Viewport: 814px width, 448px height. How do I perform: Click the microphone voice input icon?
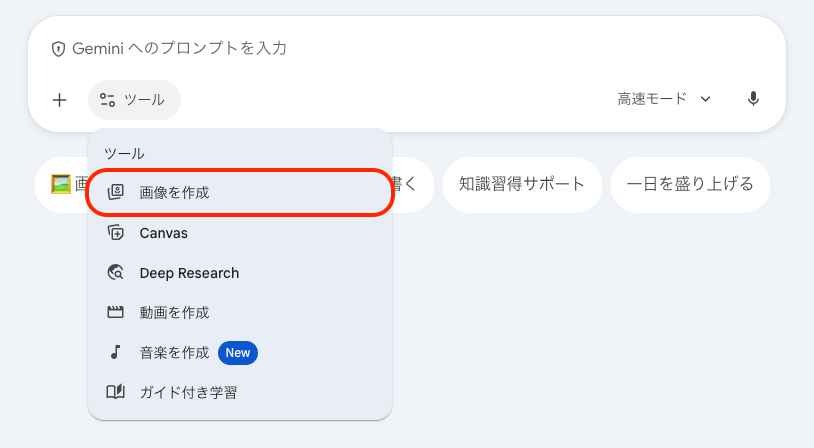click(753, 99)
